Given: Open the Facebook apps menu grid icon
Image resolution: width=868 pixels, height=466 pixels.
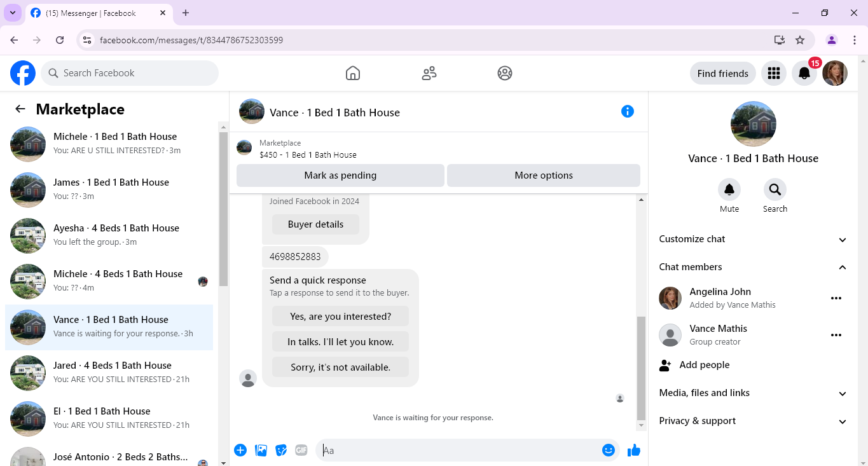Looking at the screenshot, I should coord(774,73).
